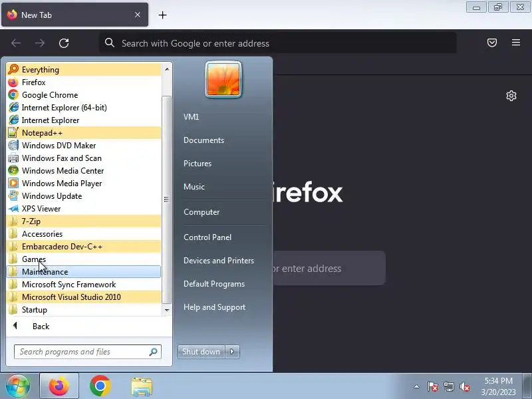Viewport: 532px width, 399px height.
Task: Focus the Search programs and files box
Action: click(88, 352)
